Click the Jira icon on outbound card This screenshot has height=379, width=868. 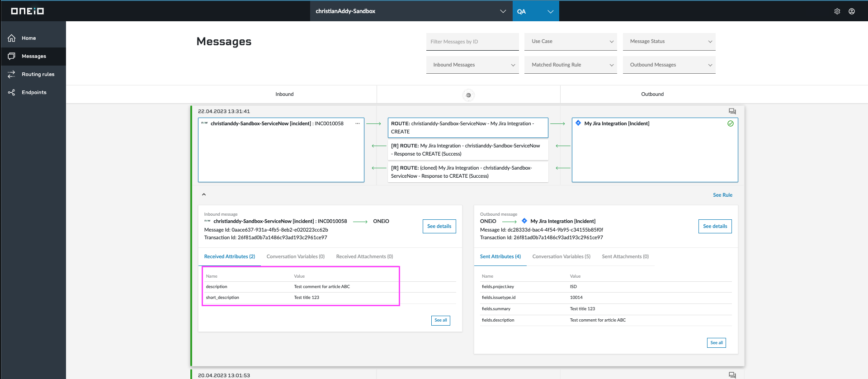(578, 123)
